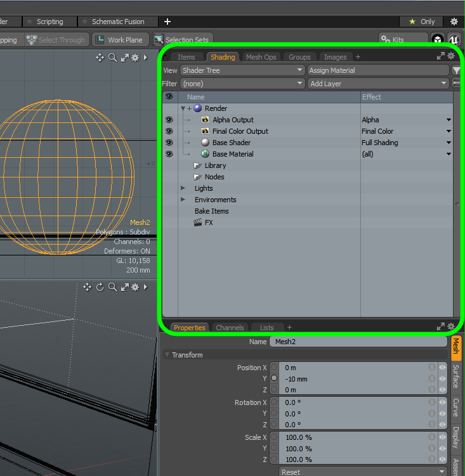Open the Shader Tree view dropdown
The width and height of the screenshot is (465, 476).
(242, 70)
